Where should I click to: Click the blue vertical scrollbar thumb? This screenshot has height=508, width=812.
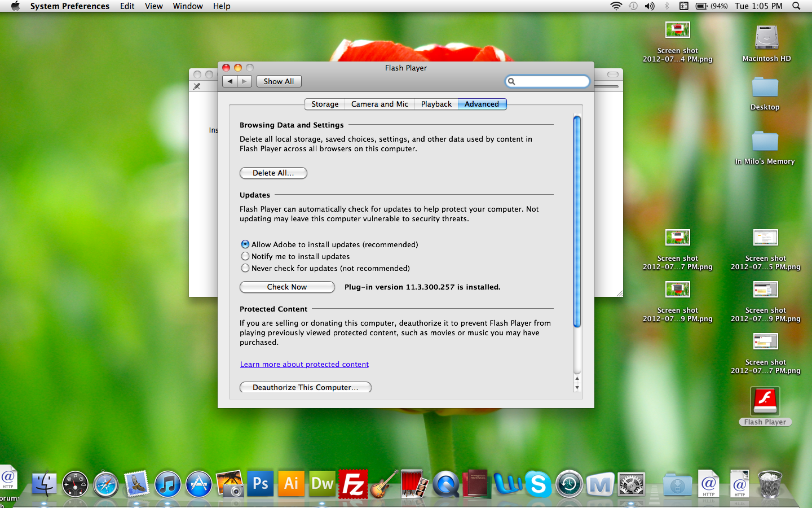(577, 221)
